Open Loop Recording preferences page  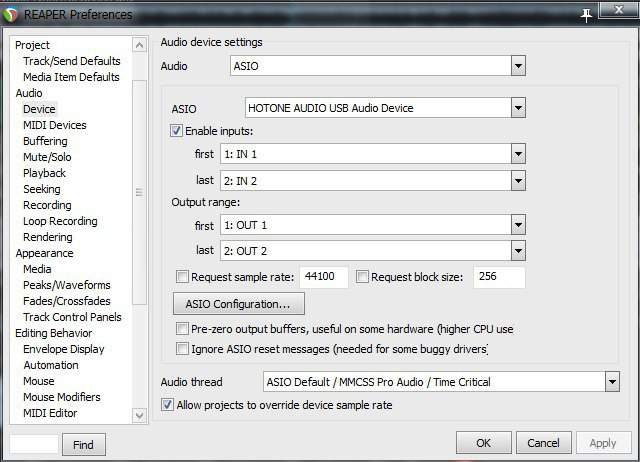tap(60, 221)
